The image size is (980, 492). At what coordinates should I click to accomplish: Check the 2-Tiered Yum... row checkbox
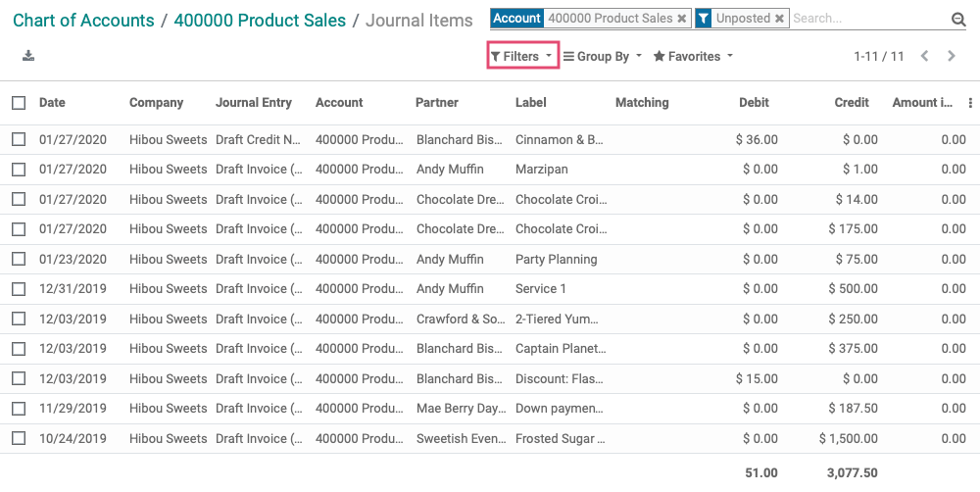pyautogui.click(x=19, y=319)
